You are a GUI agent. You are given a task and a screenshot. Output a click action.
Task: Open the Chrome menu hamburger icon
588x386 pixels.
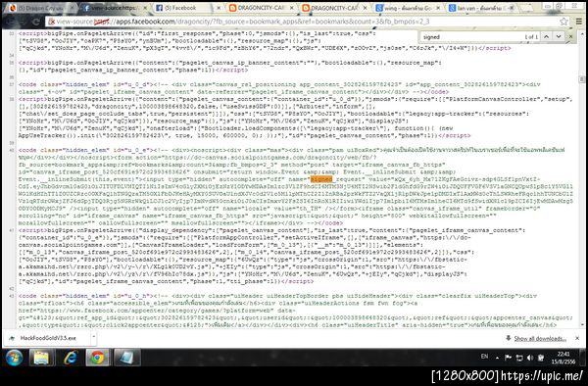[x=579, y=22]
